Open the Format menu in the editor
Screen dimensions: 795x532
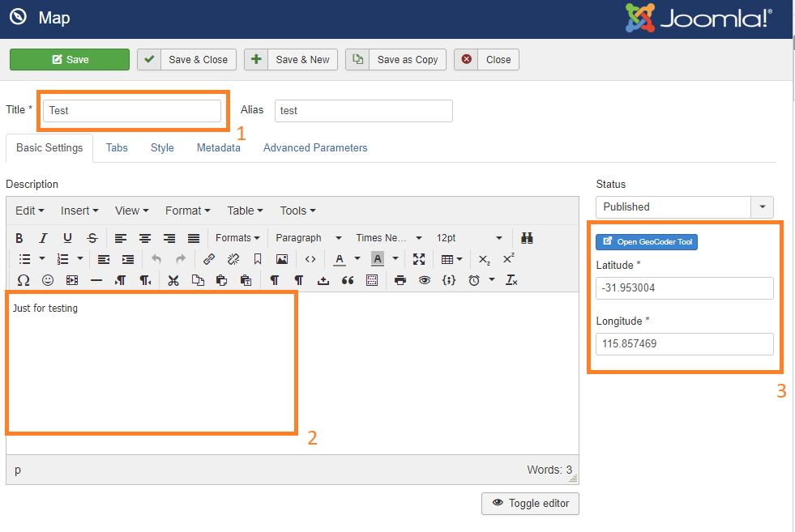tap(187, 210)
